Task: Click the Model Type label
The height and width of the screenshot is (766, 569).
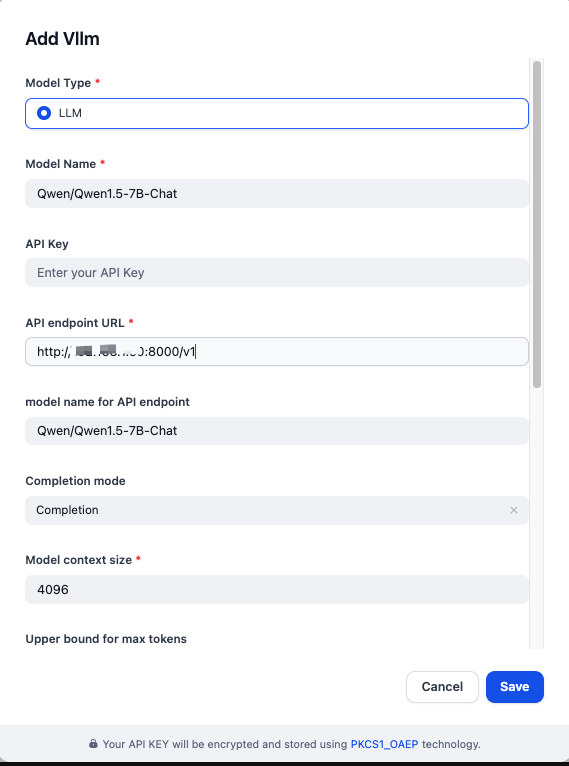Action: coord(58,83)
